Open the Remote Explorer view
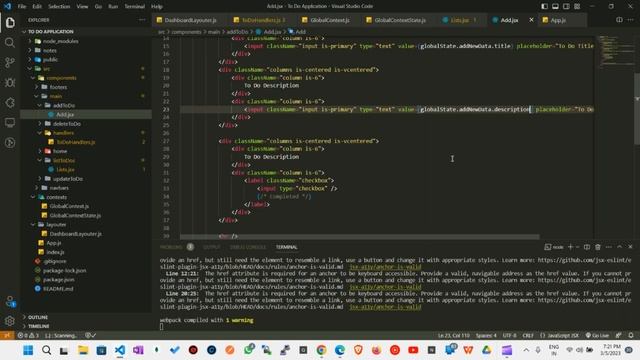This screenshot has height=360, width=640. [x=10, y=122]
